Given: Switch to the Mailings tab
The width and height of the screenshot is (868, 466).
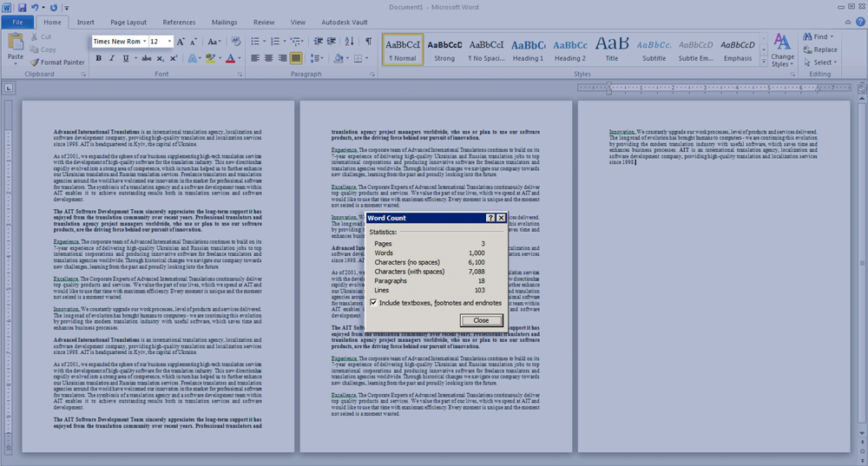Looking at the screenshot, I should click(224, 23).
